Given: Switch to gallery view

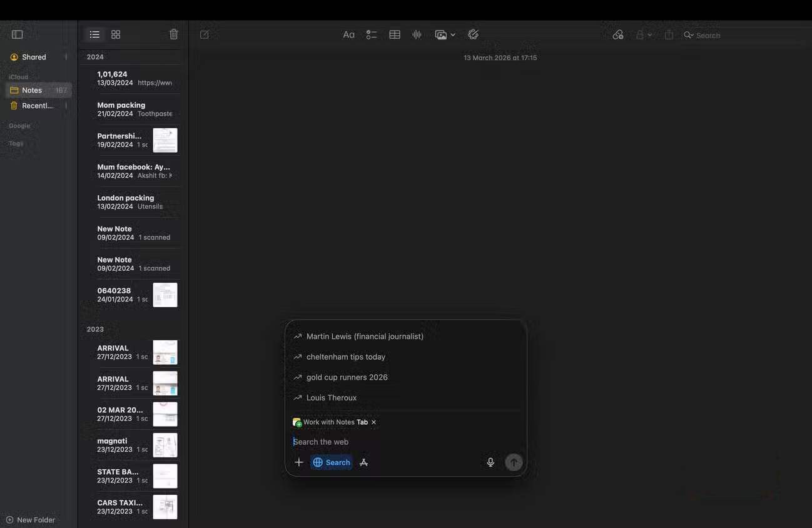Looking at the screenshot, I should 116,34.
